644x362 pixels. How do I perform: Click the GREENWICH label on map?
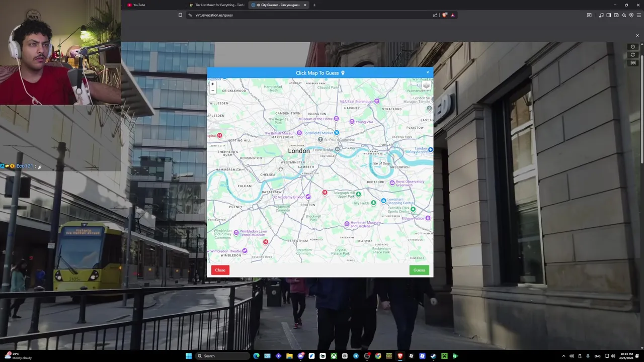pyautogui.click(x=399, y=167)
